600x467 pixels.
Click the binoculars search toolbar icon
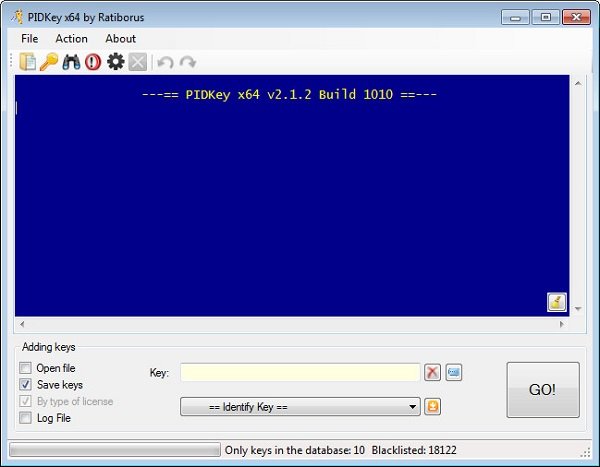(x=71, y=62)
